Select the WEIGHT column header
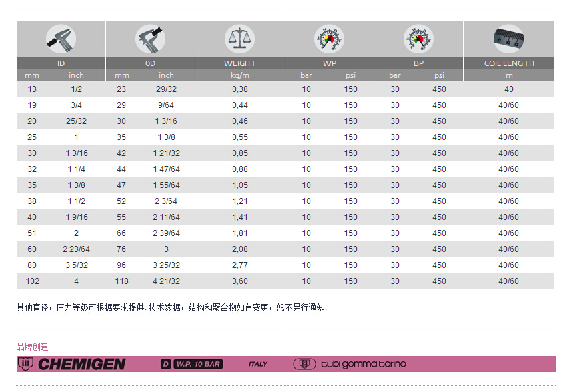571x392 pixels. [x=239, y=63]
